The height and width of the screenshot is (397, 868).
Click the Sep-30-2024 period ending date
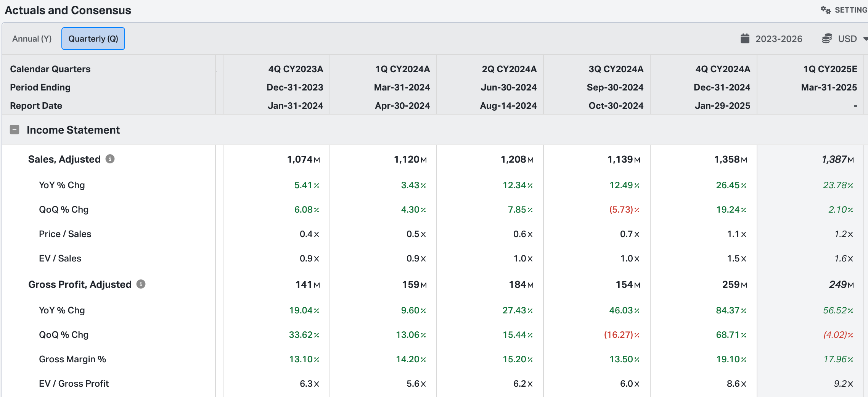point(615,87)
